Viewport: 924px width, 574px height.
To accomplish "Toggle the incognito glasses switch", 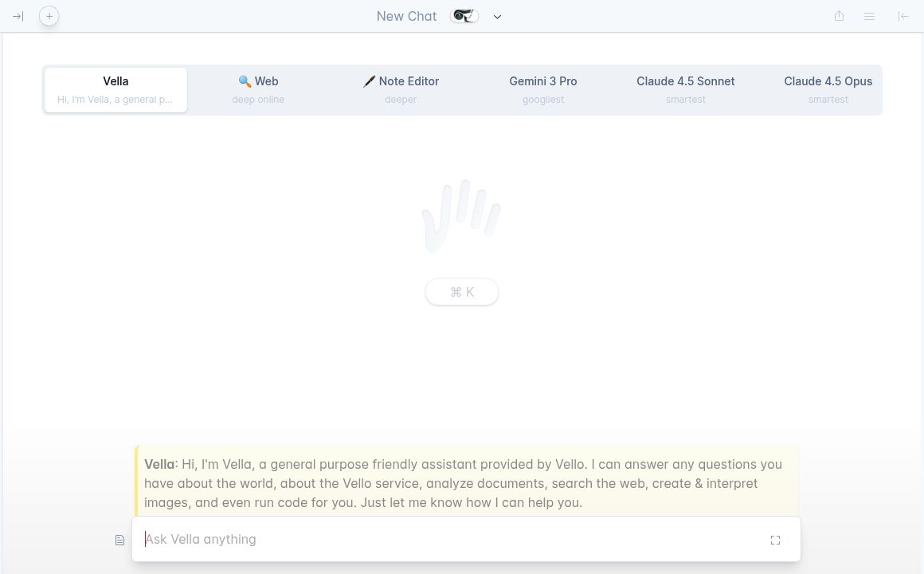I will tap(464, 16).
